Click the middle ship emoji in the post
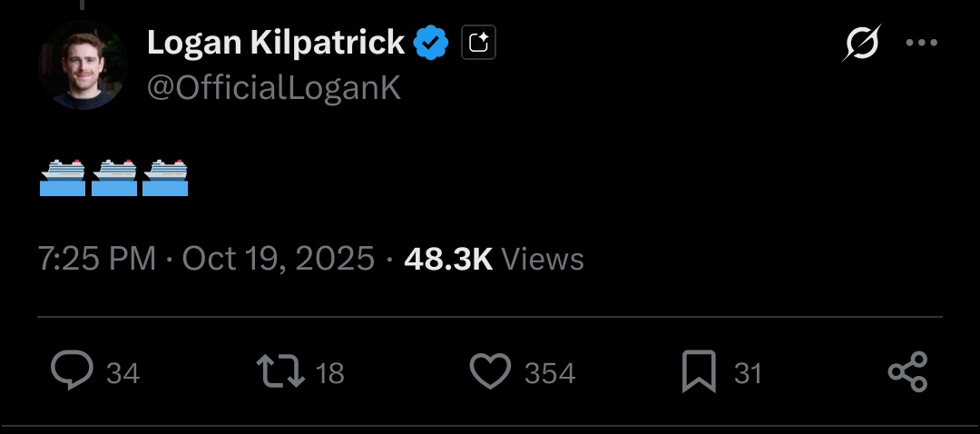The height and width of the screenshot is (434, 980). point(114,178)
